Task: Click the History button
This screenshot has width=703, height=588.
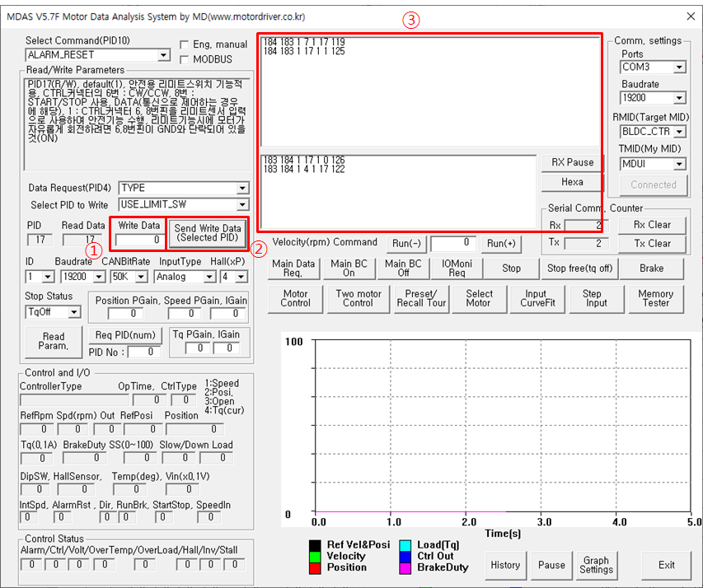Action: point(505,565)
